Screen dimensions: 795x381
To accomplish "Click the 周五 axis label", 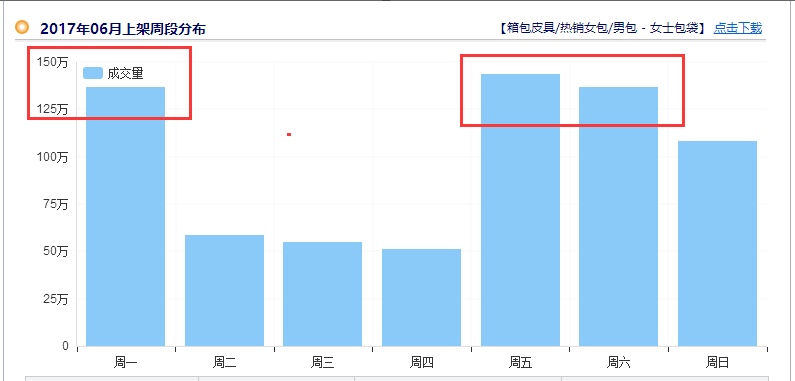I will [x=520, y=363].
